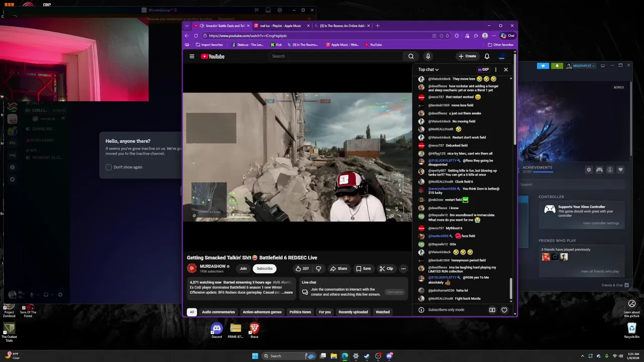Click the Share button
Screen dimensions: 644x362
[339, 268]
